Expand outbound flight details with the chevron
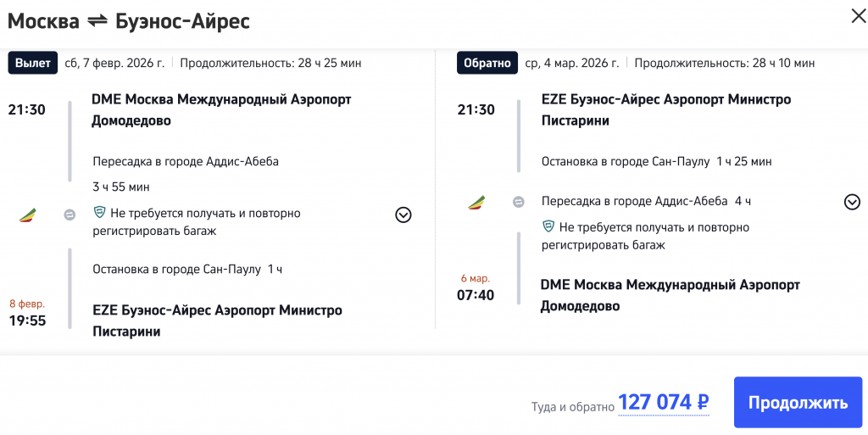Image resolution: width=868 pixels, height=435 pixels. 403,215
